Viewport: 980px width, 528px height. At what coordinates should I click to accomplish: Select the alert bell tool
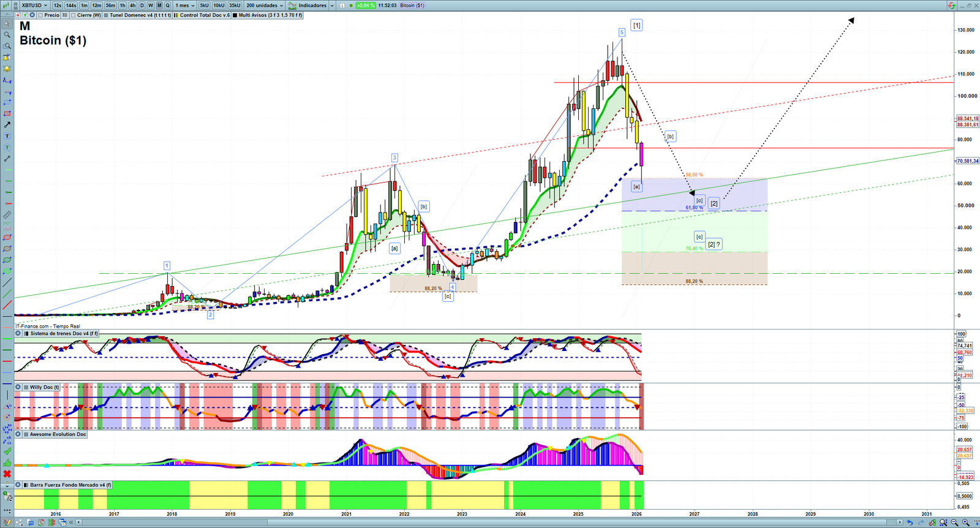(7, 69)
